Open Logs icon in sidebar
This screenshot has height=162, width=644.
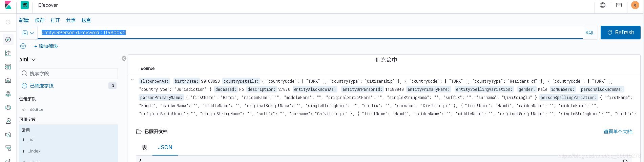click(x=8, y=135)
